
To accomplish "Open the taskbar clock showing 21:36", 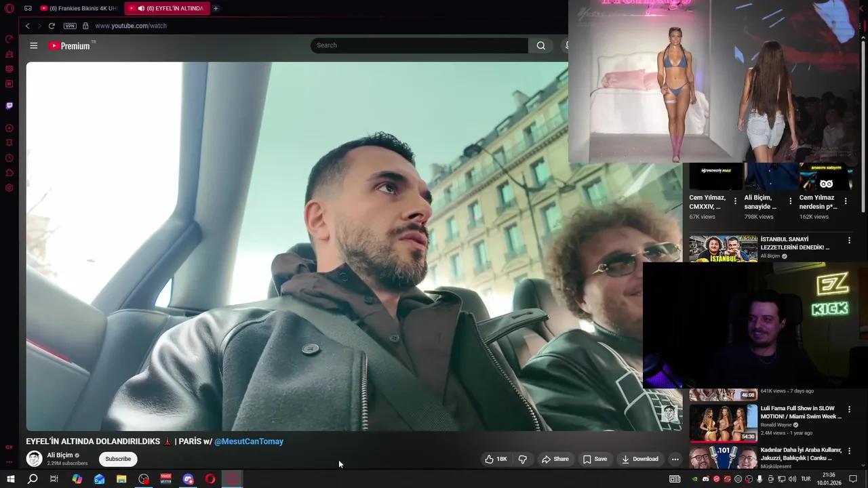I will coord(828,479).
